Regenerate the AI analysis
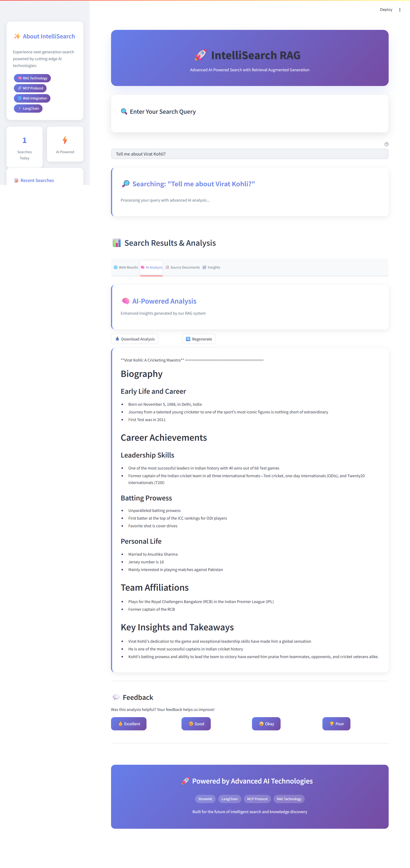410x868 pixels. [199, 339]
